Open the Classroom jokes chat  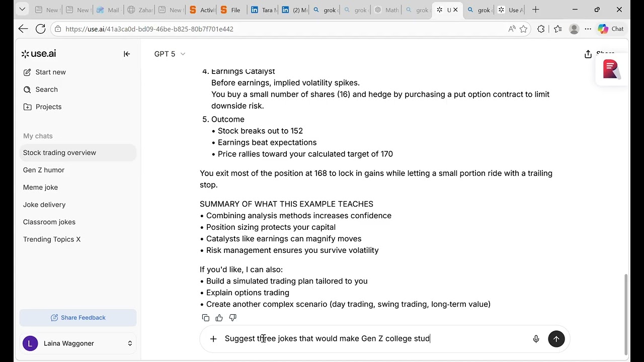[x=78, y=222]
